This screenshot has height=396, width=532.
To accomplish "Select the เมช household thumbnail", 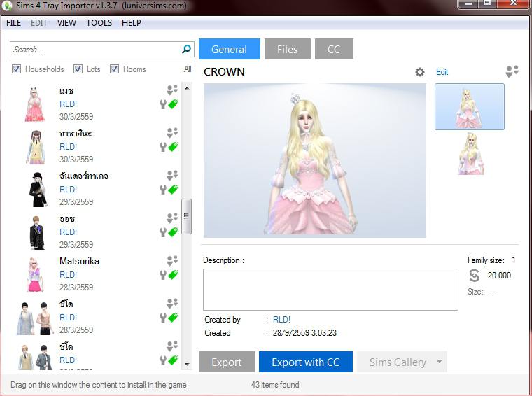I will pos(35,104).
